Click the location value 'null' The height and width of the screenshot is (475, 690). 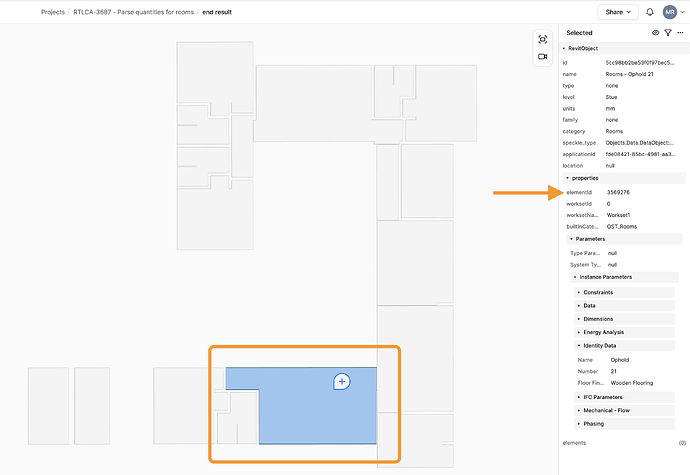pos(610,166)
